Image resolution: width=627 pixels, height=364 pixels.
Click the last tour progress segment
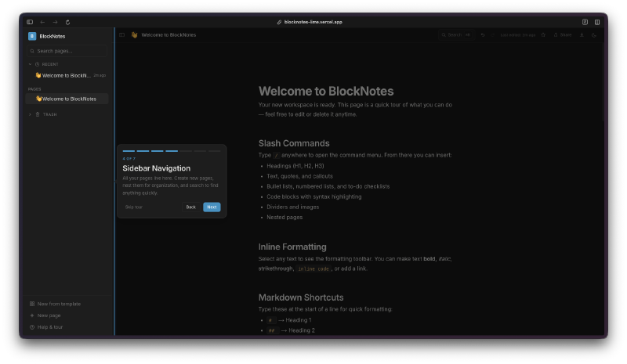pos(214,151)
